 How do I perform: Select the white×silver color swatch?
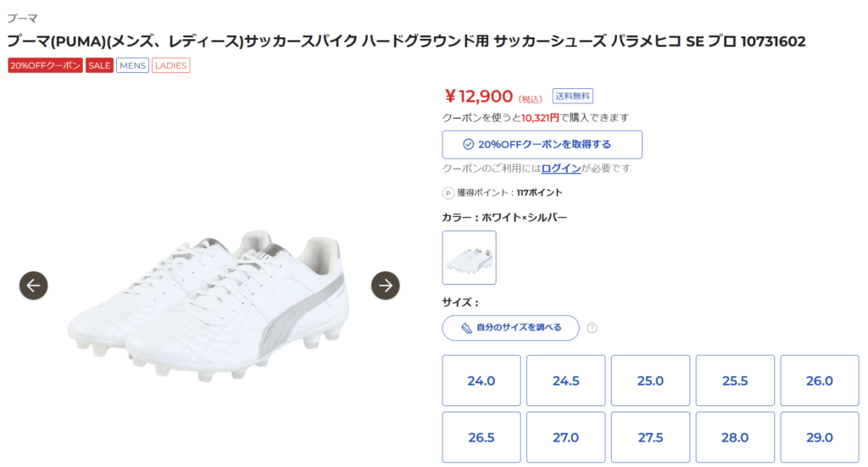pos(469,258)
